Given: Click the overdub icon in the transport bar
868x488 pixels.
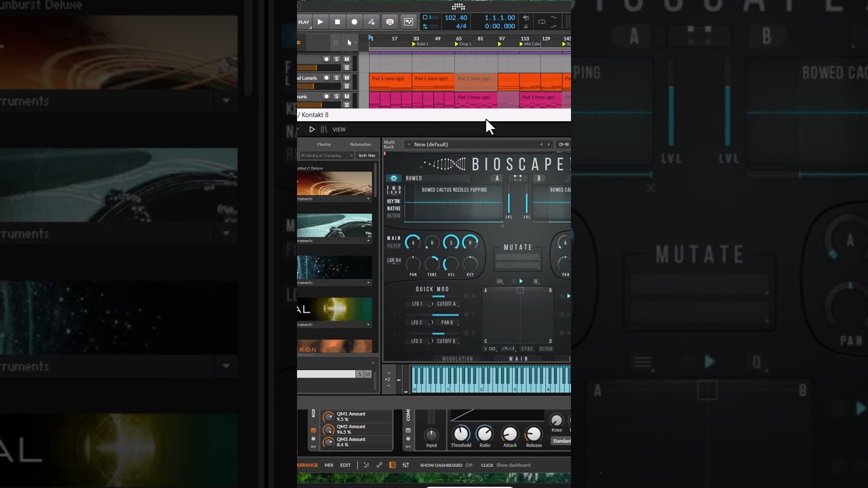Looking at the screenshot, I should click(x=390, y=22).
